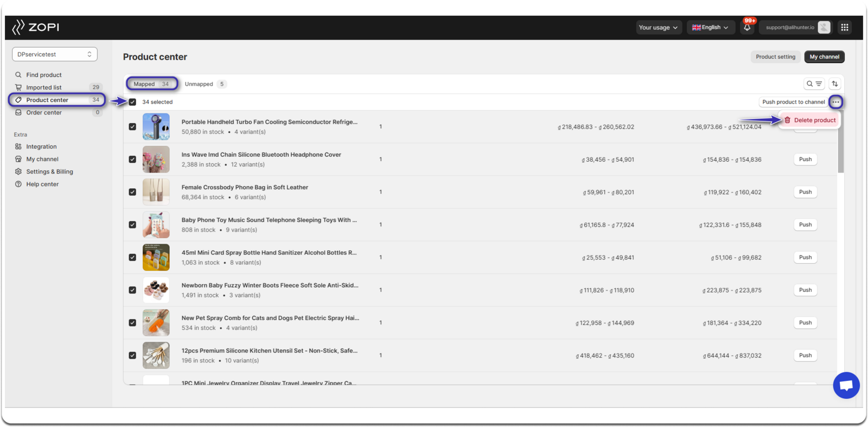Push the Female Crossbody Phone Bag product
The image size is (868, 427).
tap(805, 192)
